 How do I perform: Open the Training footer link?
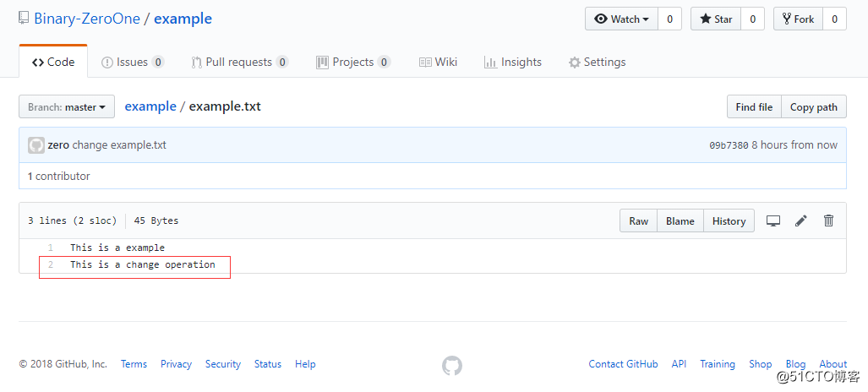click(718, 364)
